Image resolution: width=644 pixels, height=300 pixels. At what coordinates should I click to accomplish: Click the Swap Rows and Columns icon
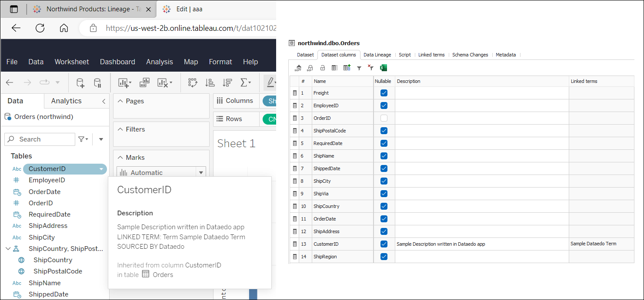point(193,82)
